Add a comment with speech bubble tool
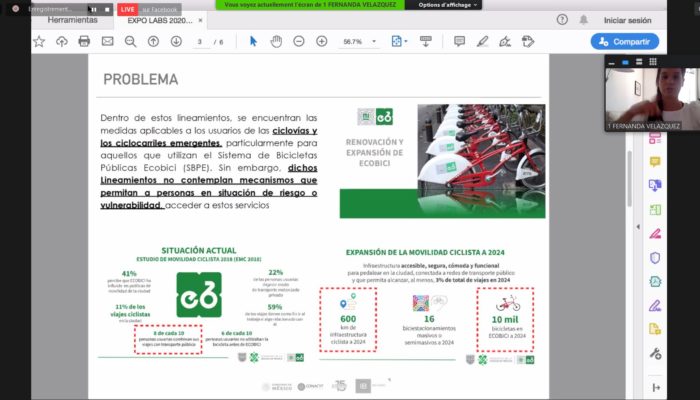Image resolution: width=700 pixels, height=400 pixels. 459,42
